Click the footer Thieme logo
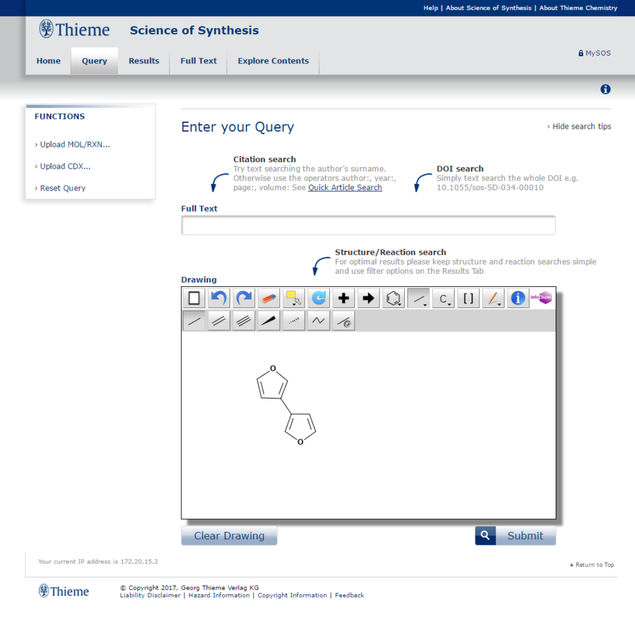Image resolution: width=635 pixels, height=624 pixels. coord(64,591)
